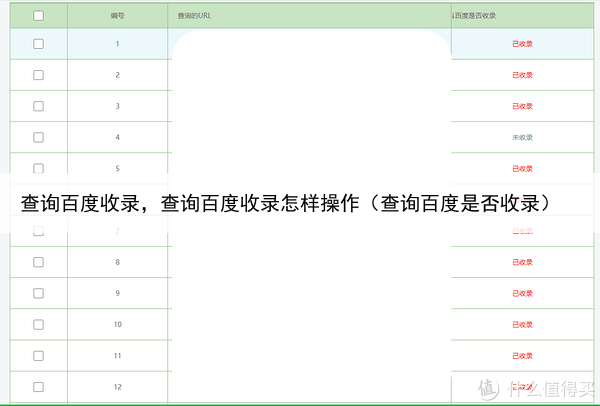Check the checkbox for row 1
600x406 pixels.
38,44
